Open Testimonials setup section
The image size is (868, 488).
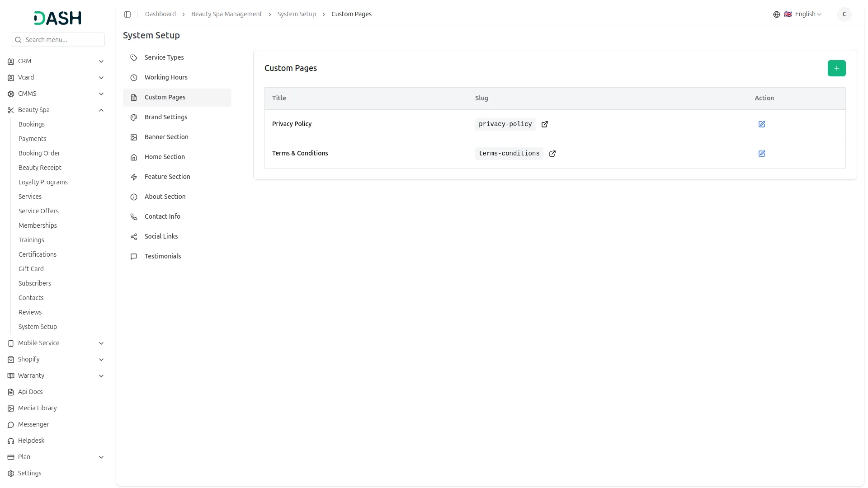[163, 257]
